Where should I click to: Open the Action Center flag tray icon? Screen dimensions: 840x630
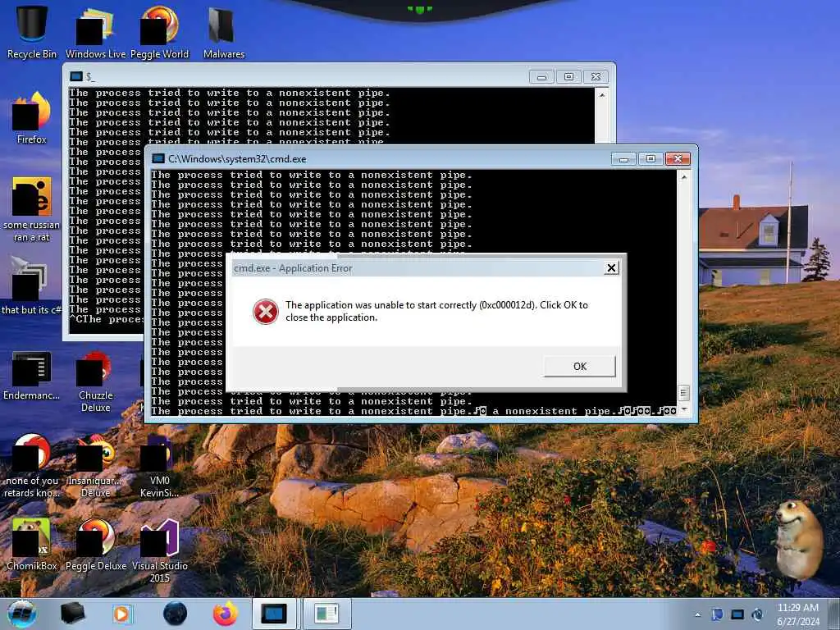click(717, 614)
